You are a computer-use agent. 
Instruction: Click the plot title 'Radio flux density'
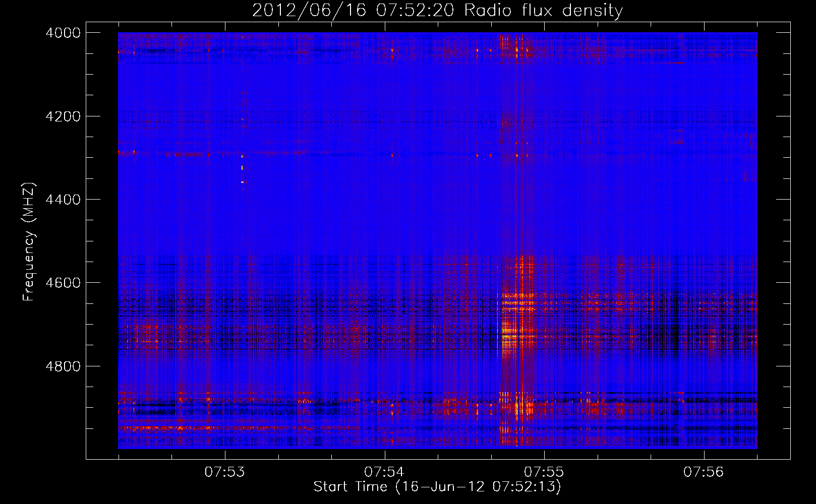(x=543, y=11)
